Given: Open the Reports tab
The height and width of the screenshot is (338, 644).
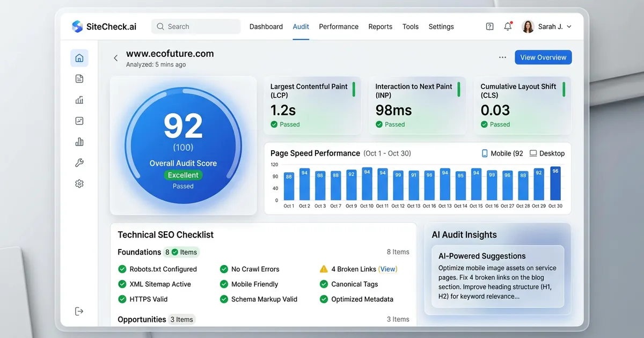Looking at the screenshot, I should pos(380,26).
